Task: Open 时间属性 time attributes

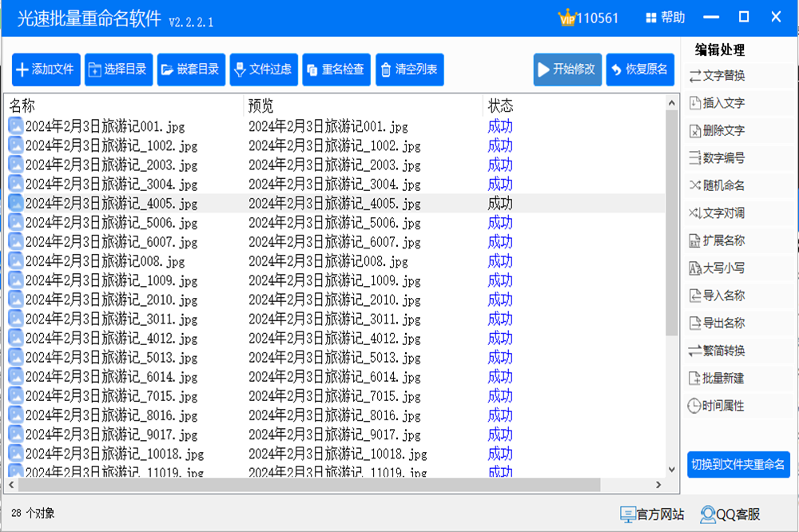Action: click(717, 406)
